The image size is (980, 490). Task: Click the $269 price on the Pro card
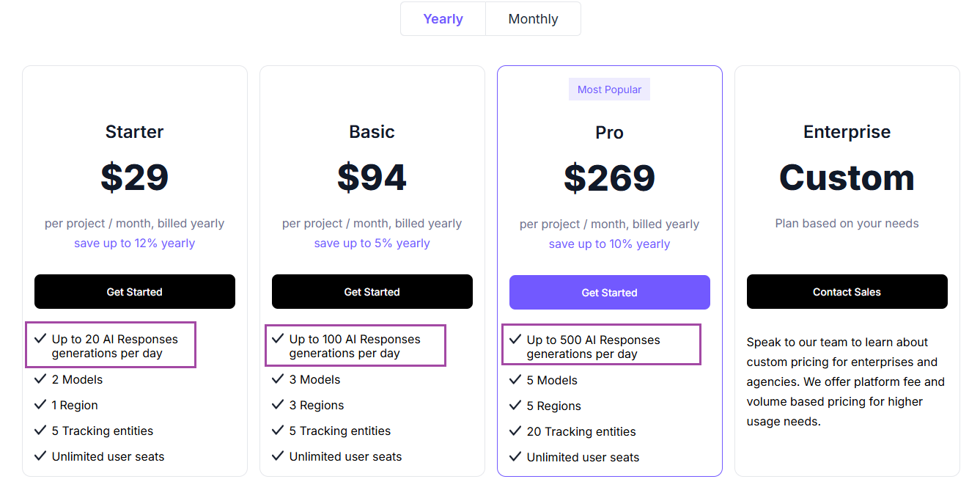[x=609, y=178]
